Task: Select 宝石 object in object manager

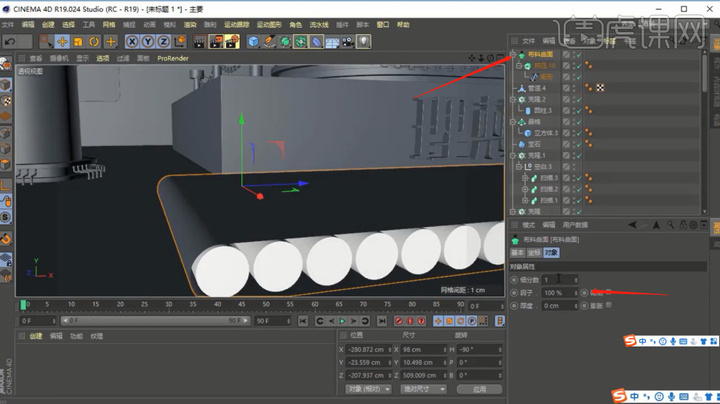Action: [534, 144]
